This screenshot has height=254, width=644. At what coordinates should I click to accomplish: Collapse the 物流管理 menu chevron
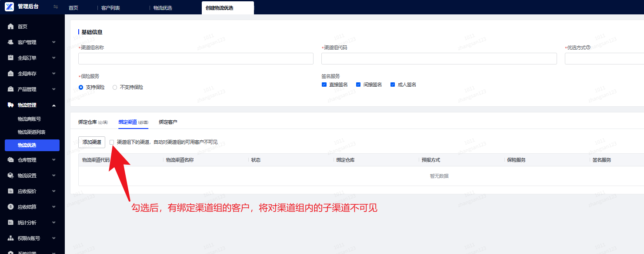54,105
